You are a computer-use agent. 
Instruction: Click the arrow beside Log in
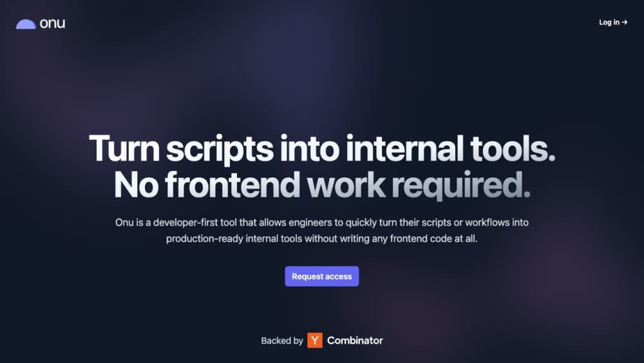point(625,23)
